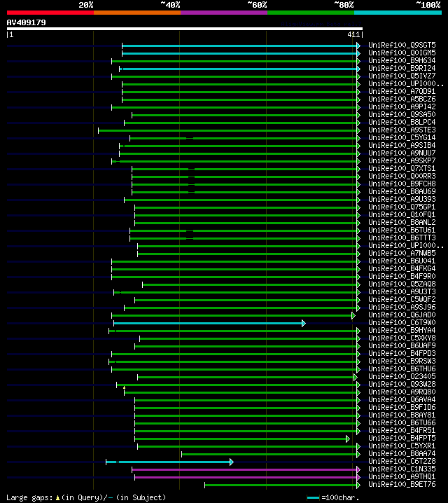Select the UniRef100_B9ET76 entry

[x=402, y=484]
